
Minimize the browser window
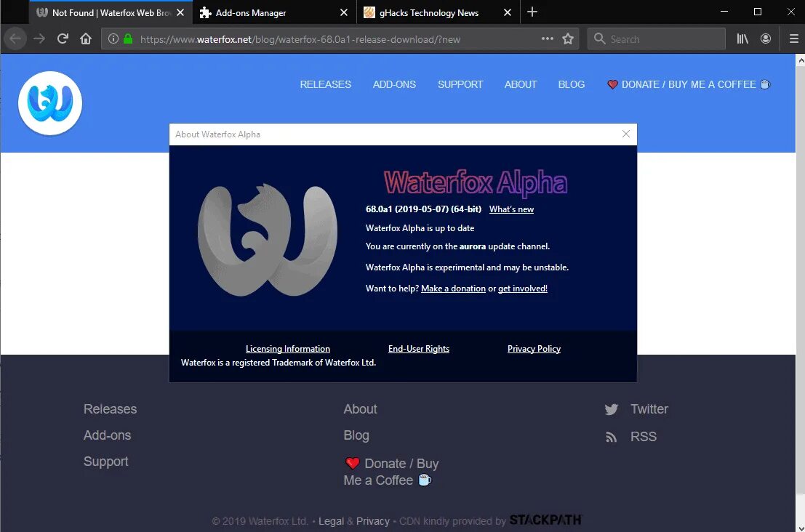pos(724,12)
